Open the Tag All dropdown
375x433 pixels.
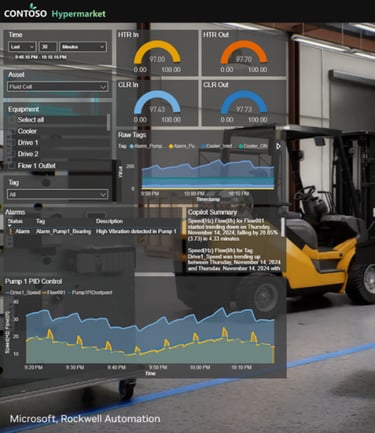pyautogui.click(x=58, y=194)
